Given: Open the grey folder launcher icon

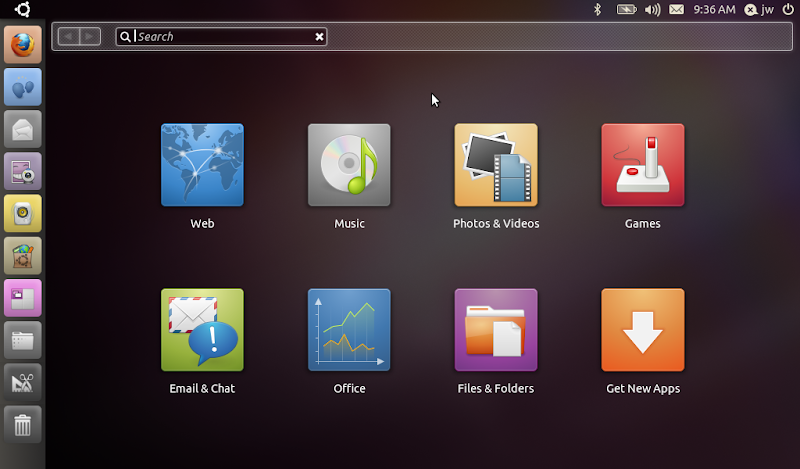Looking at the screenshot, I should coord(23,340).
